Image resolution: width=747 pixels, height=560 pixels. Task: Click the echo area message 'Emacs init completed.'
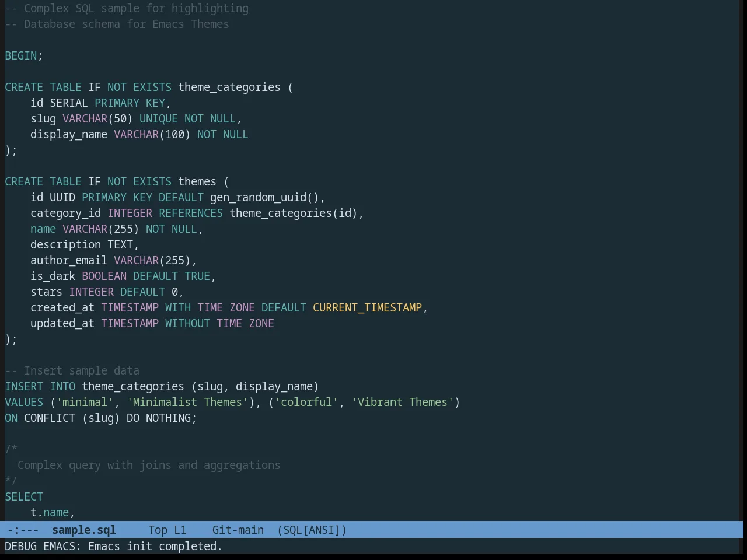point(155,546)
